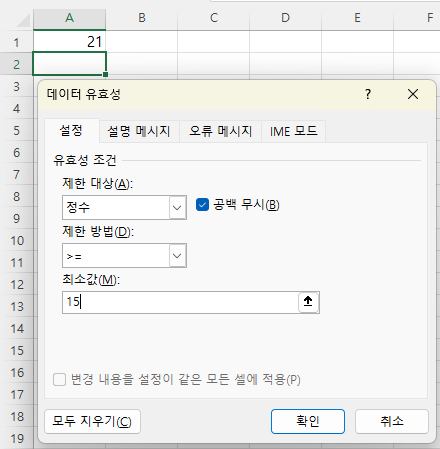Select row 10 header
Screen dimensions: 440x449
16,240
